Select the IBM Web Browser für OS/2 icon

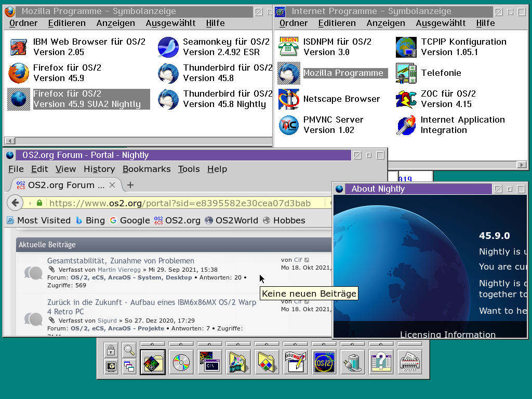[18, 47]
